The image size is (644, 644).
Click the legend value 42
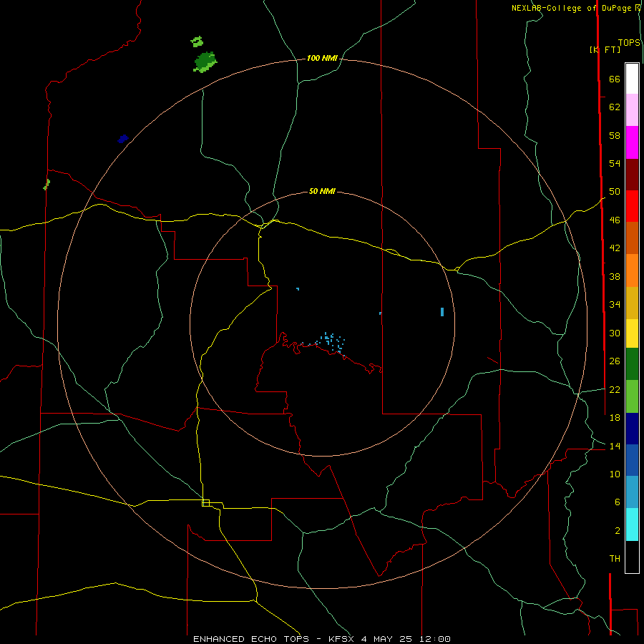click(615, 248)
